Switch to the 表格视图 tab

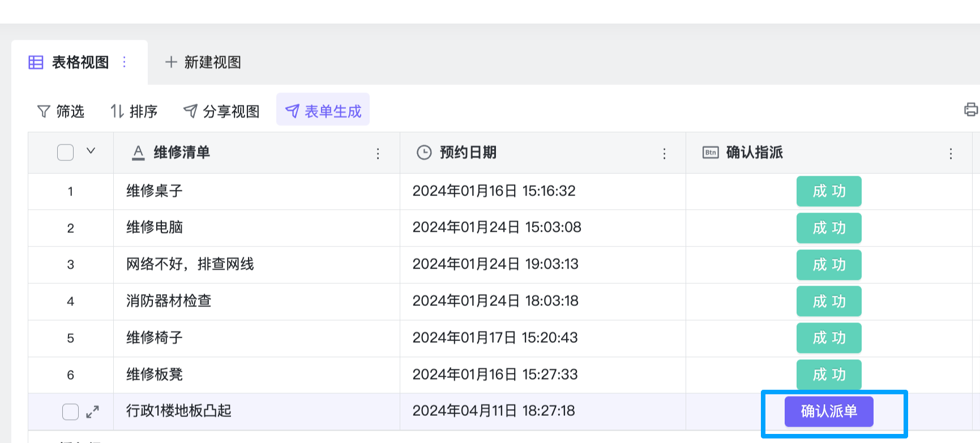coord(79,62)
